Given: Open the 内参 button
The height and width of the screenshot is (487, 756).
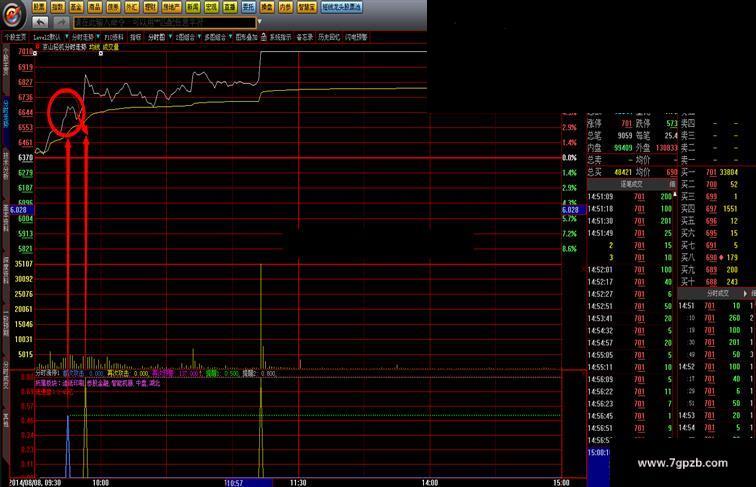Looking at the screenshot, I should click(x=285, y=7).
